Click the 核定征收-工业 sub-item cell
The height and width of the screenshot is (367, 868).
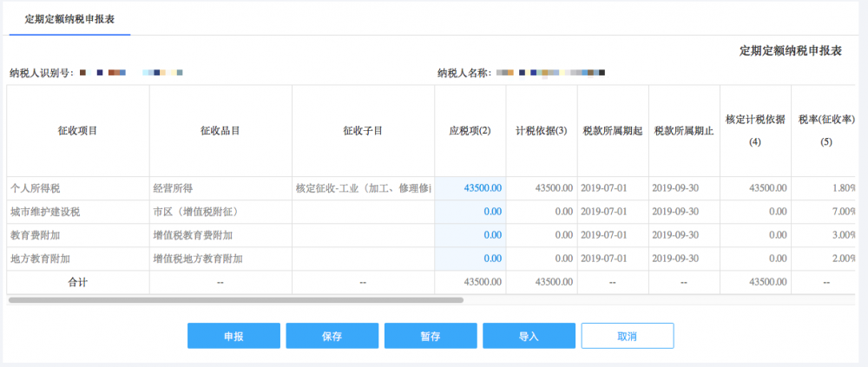[x=363, y=188]
